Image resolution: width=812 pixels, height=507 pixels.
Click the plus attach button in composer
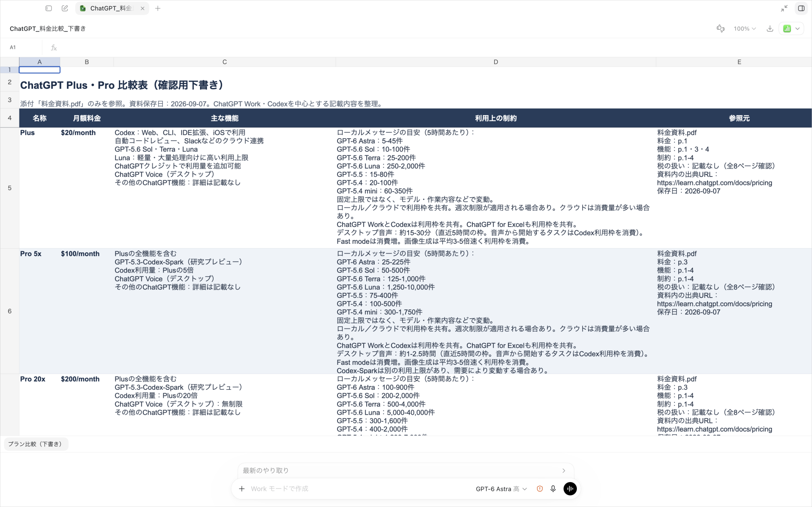242,489
